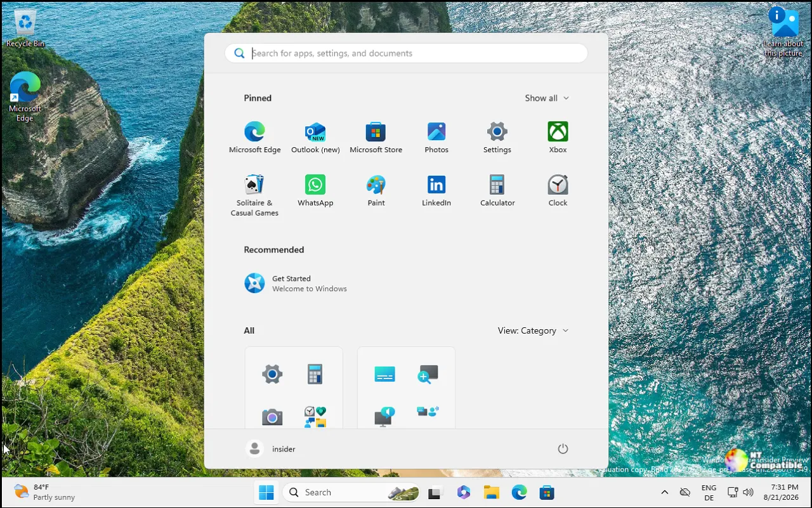
Task: Select Recycle Bin desktop icon
Action: [25, 29]
